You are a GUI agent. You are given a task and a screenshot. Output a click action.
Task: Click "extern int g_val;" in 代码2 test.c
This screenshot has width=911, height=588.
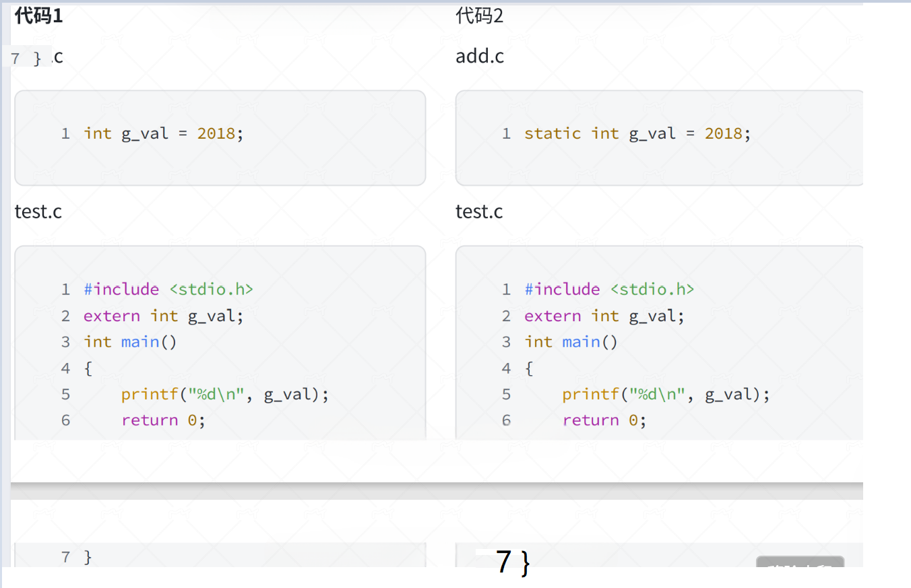pyautogui.click(x=604, y=316)
